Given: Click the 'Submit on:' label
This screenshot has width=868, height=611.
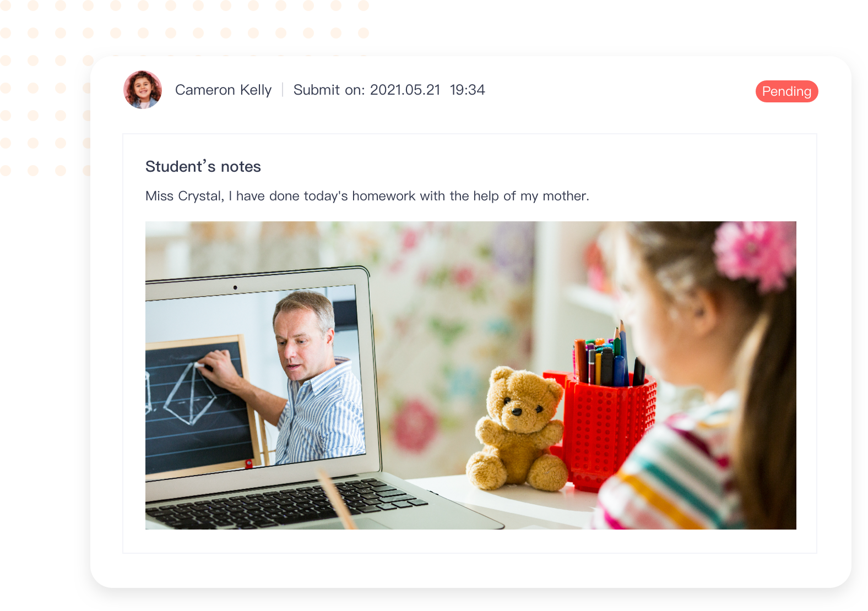Looking at the screenshot, I should point(329,90).
